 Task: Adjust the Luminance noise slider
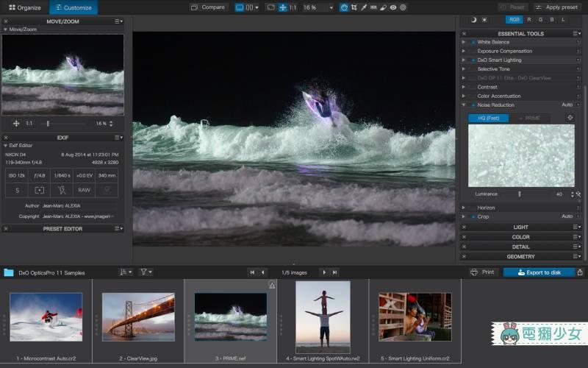[520, 194]
